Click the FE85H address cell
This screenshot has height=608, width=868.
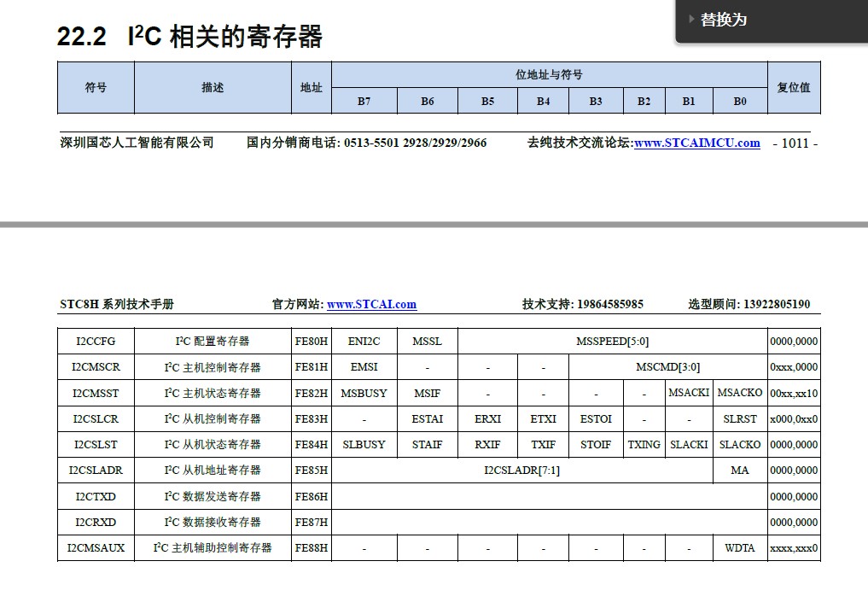[x=312, y=471]
